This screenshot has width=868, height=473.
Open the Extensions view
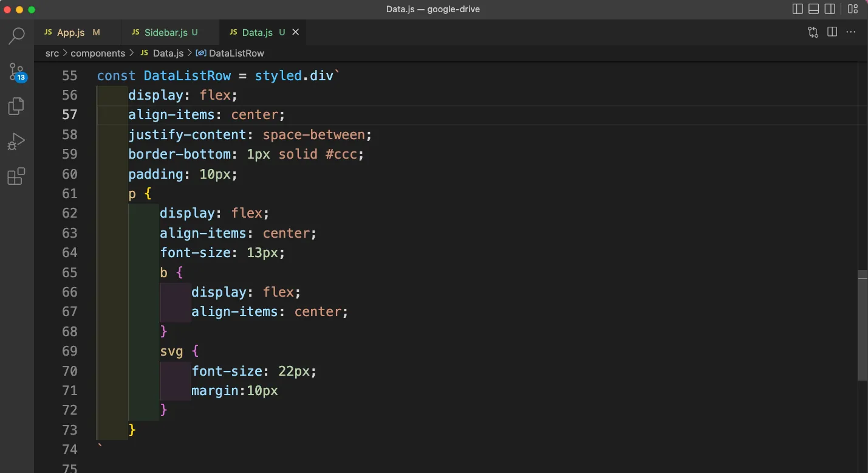[x=16, y=176]
